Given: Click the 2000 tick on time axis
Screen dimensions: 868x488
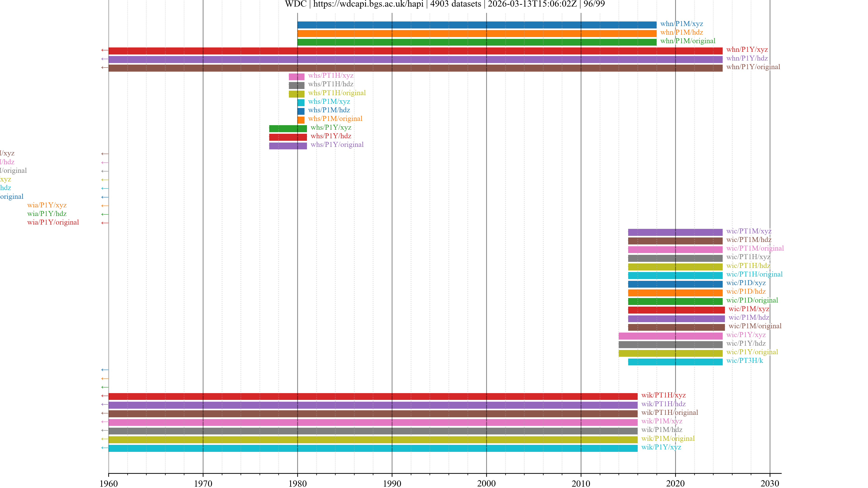Looking at the screenshot, I should [486, 483].
